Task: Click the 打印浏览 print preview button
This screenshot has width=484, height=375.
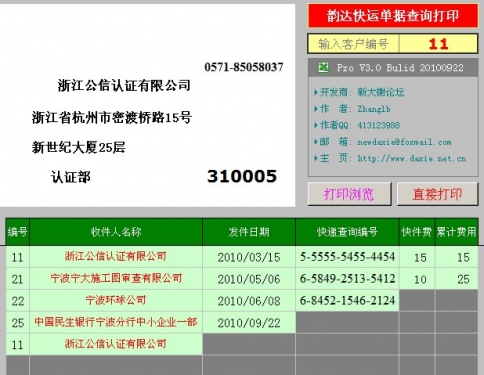Action: click(349, 194)
